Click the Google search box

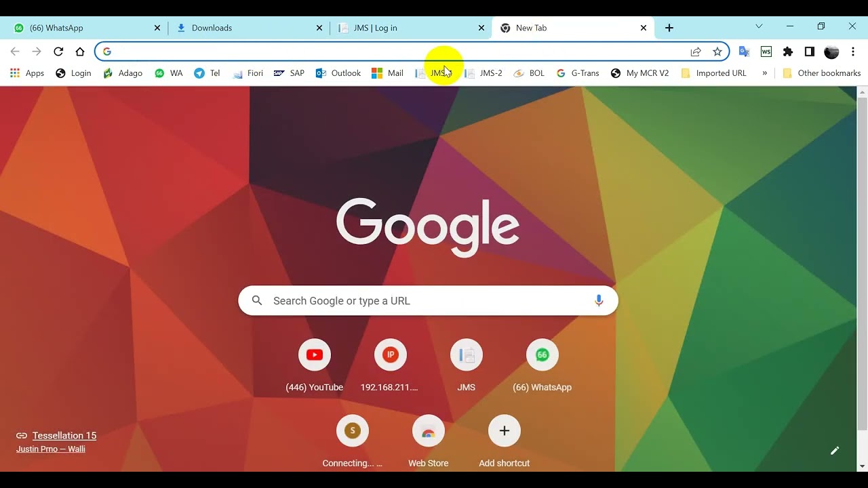(428, 300)
